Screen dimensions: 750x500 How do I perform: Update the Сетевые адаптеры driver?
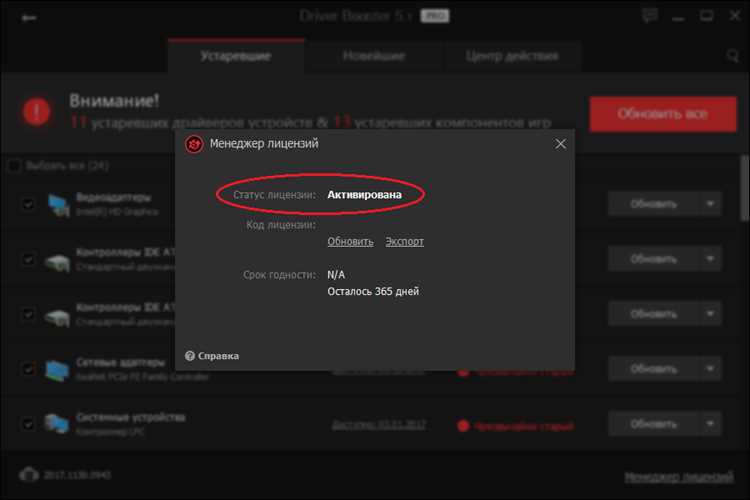(x=653, y=369)
